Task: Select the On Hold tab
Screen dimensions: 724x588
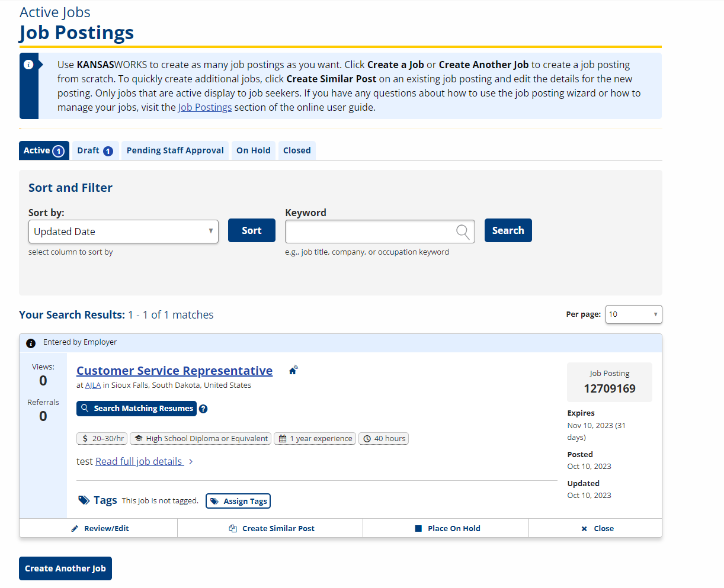Action: pyautogui.click(x=253, y=150)
